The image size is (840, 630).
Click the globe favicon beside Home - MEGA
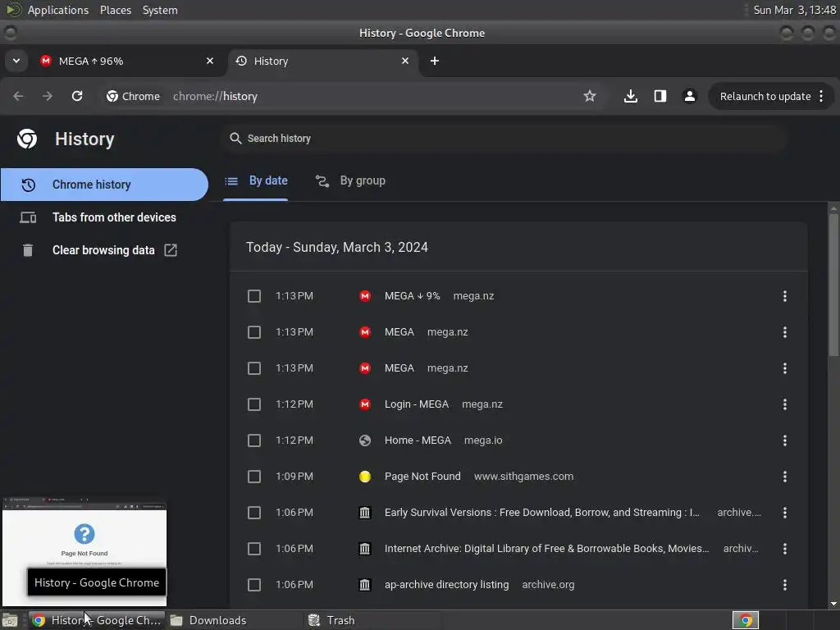point(365,441)
